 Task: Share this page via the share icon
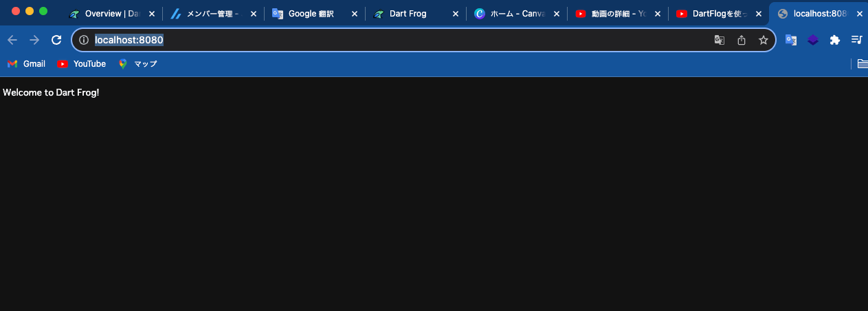tap(742, 40)
